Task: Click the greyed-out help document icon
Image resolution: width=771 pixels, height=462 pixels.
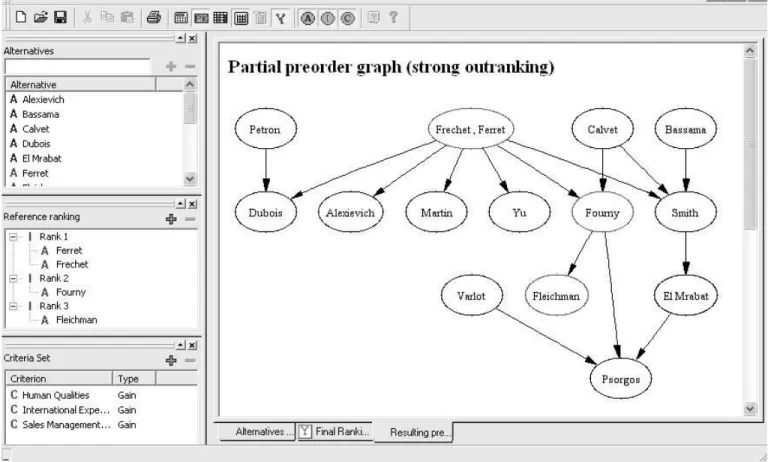Action: (374, 18)
